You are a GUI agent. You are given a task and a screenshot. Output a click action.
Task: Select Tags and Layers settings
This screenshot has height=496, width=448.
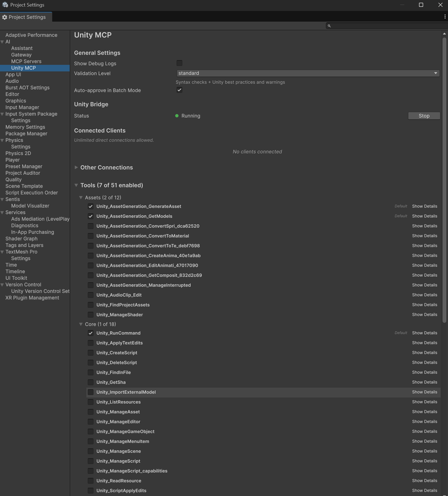[x=24, y=245]
